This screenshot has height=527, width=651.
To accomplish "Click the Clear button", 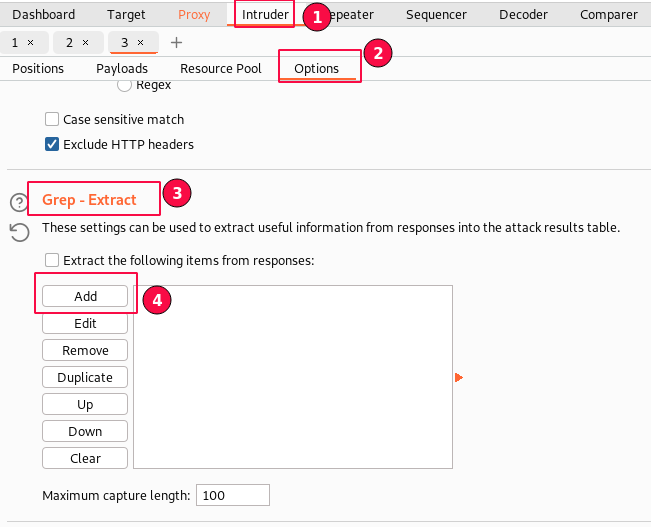I will tap(85, 458).
